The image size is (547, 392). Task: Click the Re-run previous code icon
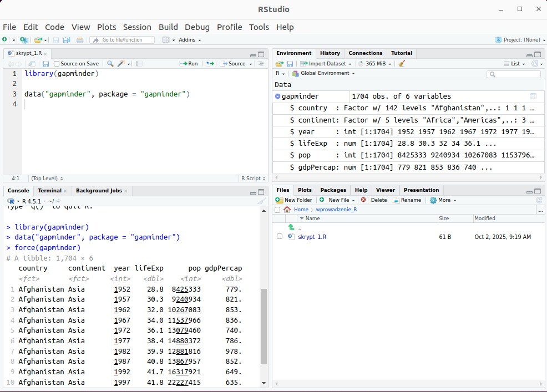210,63
